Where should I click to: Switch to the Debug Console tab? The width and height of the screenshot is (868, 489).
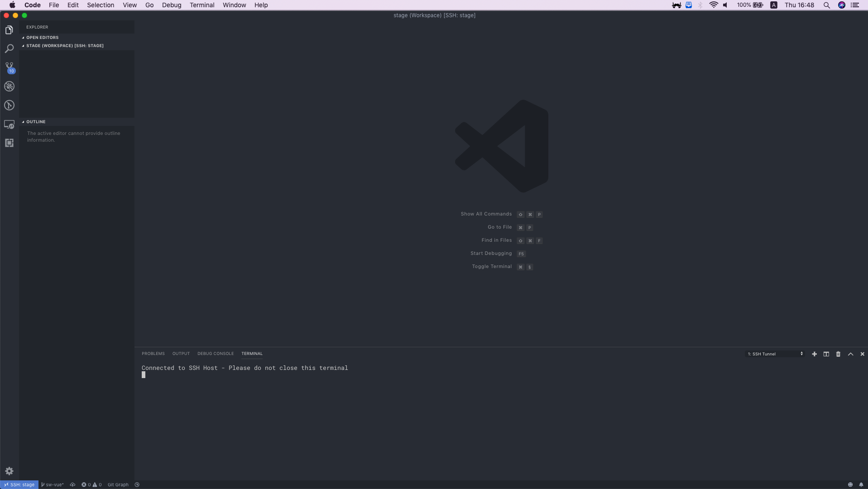point(216,354)
